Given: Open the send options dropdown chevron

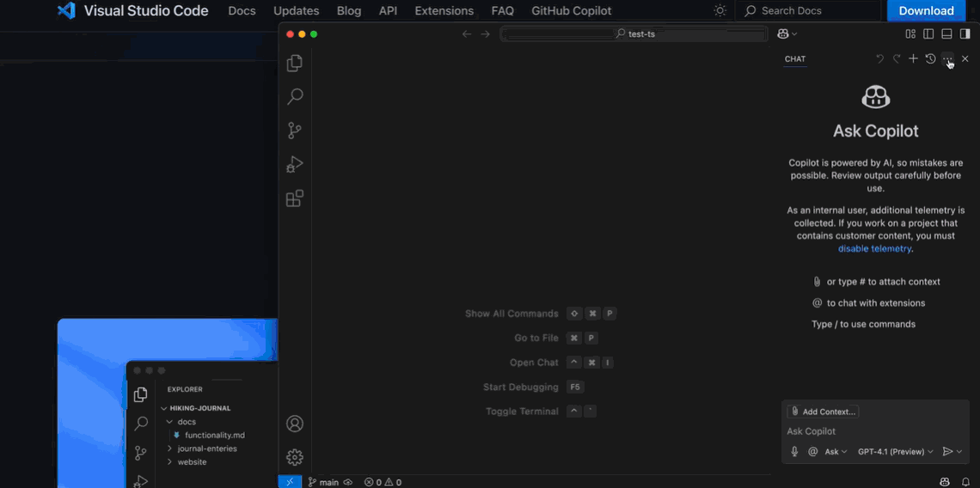Looking at the screenshot, I should point(959,451).
